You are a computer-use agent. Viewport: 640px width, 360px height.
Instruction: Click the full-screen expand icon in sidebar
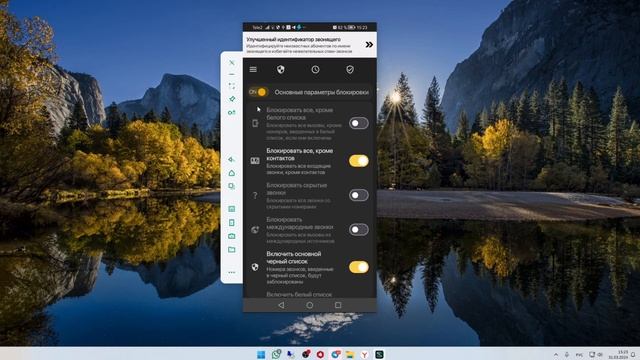(x=232, y=86)
